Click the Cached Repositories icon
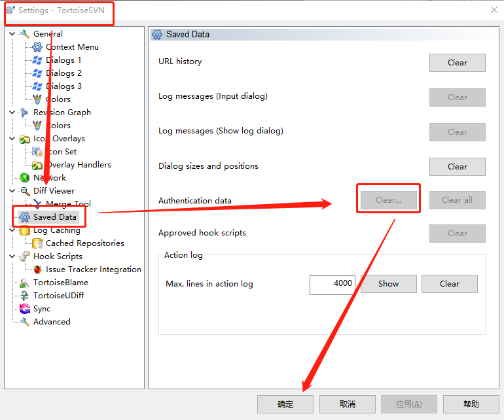The image size is (504, 420). (37, 243)
